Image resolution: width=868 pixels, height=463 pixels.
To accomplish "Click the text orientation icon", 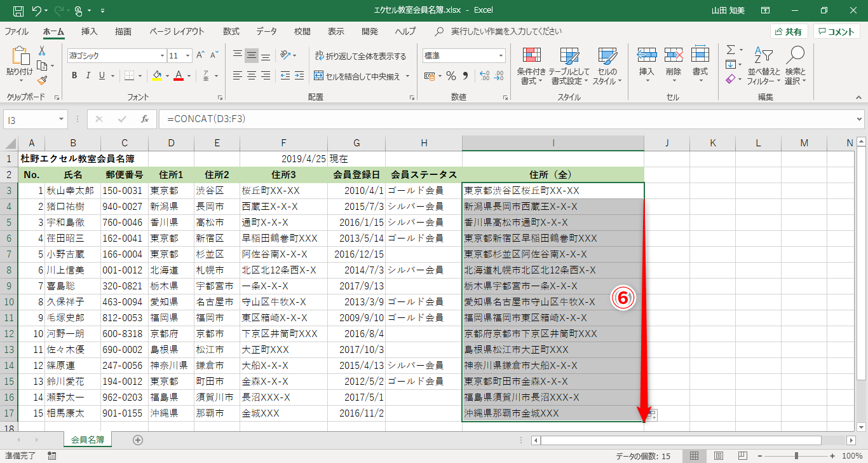I will coord(285,55).
